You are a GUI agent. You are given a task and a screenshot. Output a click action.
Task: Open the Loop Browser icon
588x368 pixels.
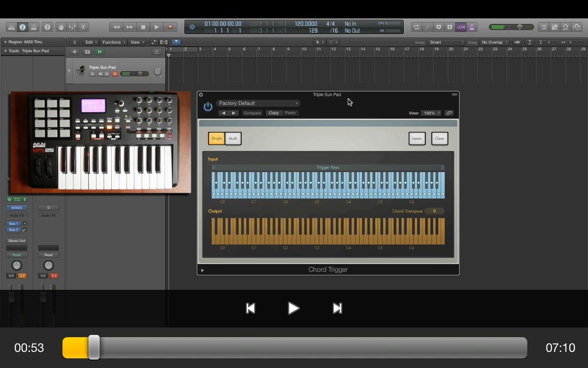pos(565,27)
